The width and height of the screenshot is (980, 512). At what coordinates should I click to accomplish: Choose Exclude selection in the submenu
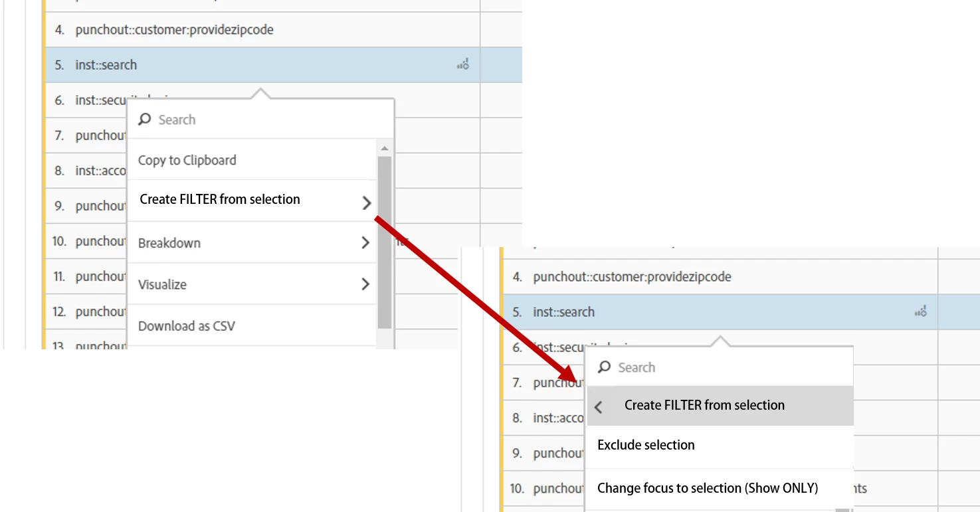720,445
